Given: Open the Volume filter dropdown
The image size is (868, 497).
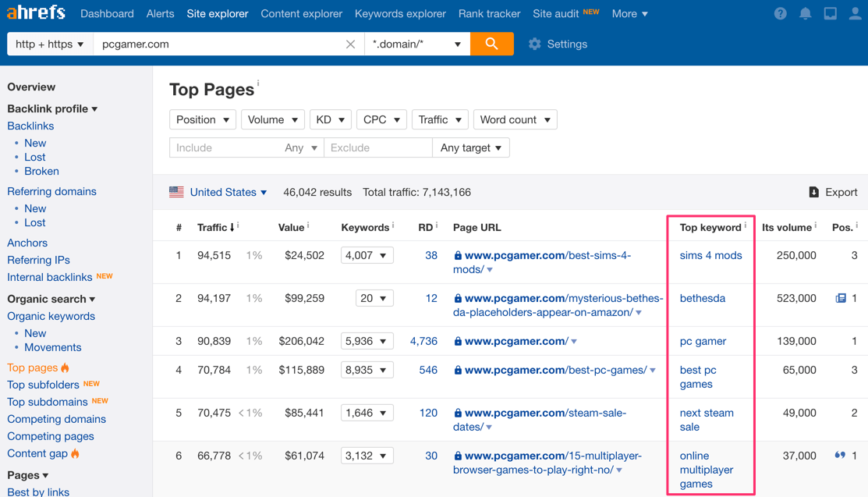Looking at the screenshot, I should (273, 119).
